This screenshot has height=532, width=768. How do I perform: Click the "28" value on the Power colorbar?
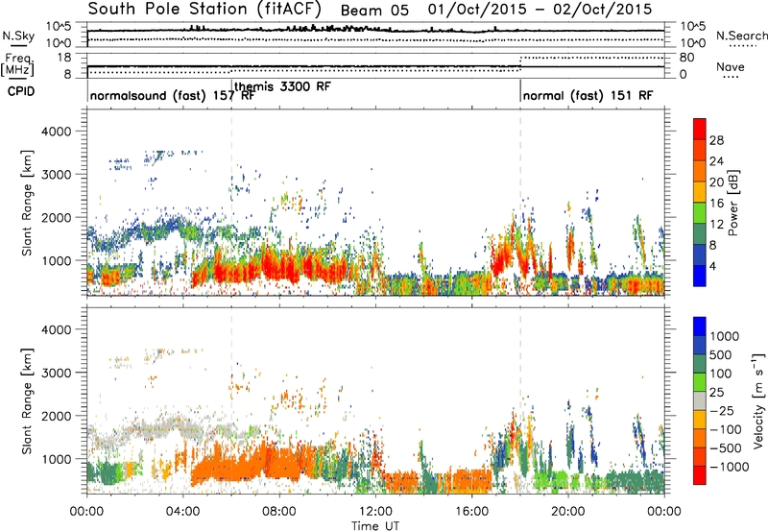[x=716, y=140]
